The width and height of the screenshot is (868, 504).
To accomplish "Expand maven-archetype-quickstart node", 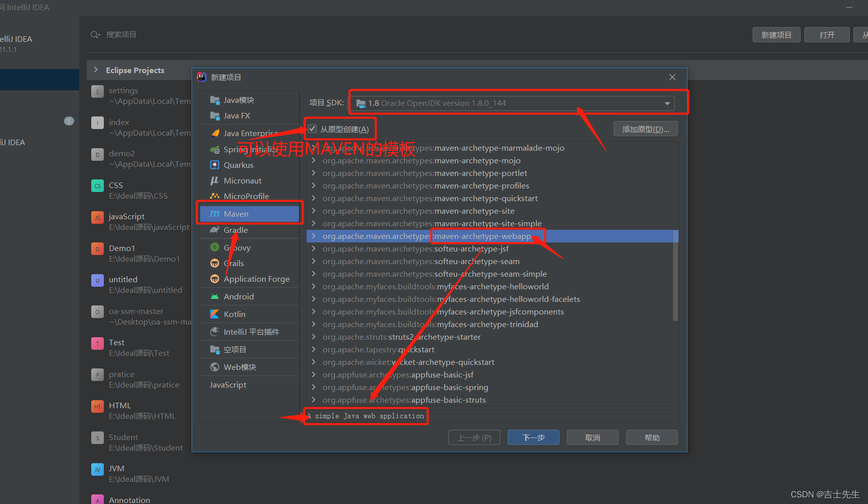I will tap(314, 198).
